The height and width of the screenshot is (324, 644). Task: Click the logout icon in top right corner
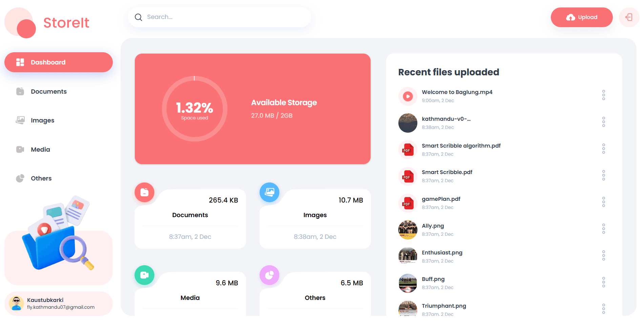(x=629, y=17)
